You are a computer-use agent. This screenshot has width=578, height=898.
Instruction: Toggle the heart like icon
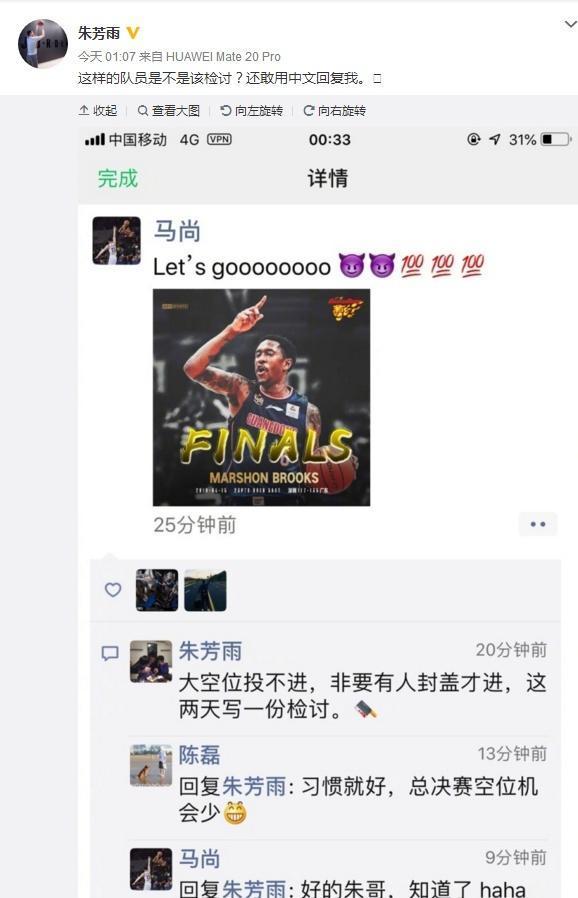click(113, 590)
